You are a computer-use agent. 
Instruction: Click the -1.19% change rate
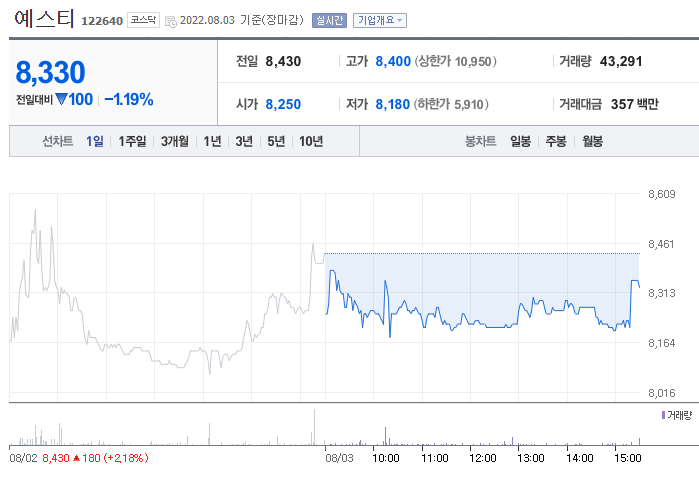click(x=129, y=99)
